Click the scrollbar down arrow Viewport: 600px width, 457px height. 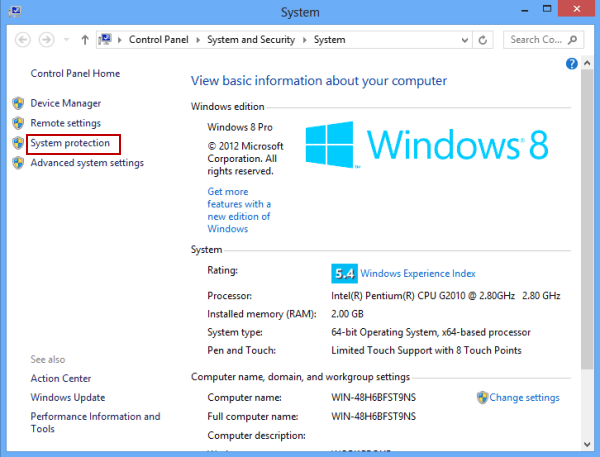[x=587, y=444]
